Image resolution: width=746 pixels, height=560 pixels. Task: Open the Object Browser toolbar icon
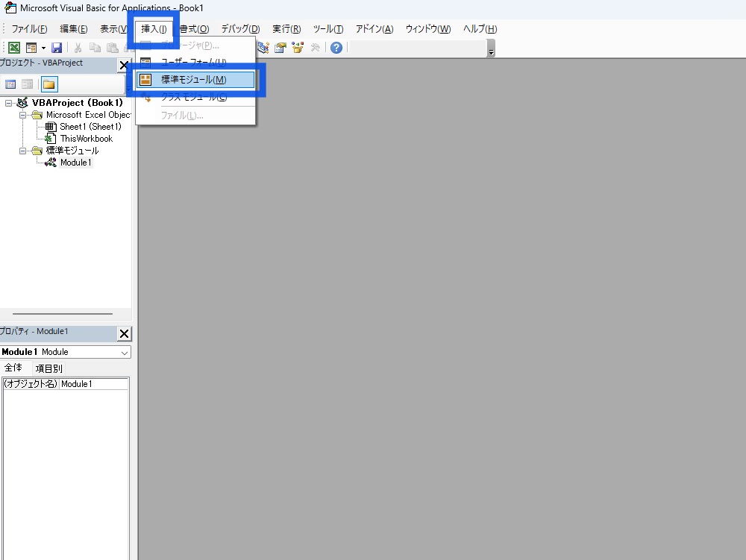pyautogui.click(x=298, y=48)
